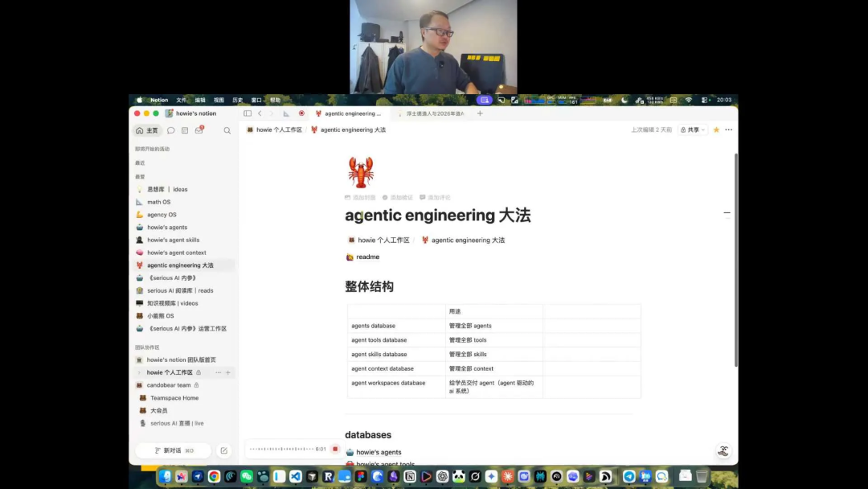Add a new tab with plus icon

tap(480, 113)
